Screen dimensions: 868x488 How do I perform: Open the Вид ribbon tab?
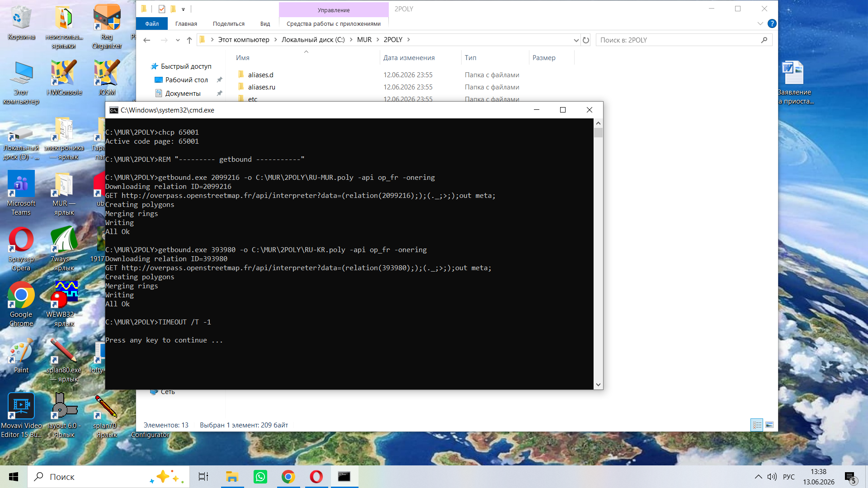265,23
